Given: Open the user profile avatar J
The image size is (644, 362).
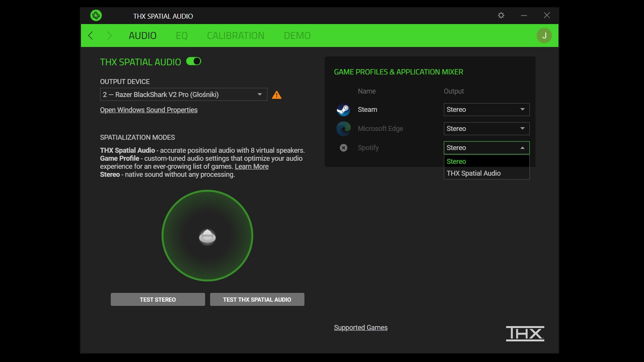Looking at the screenshot, I should (544, 36).
